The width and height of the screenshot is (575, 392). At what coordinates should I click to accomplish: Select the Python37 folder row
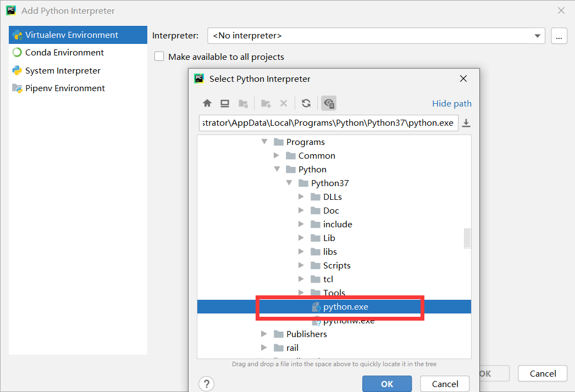tap(334, 183)
